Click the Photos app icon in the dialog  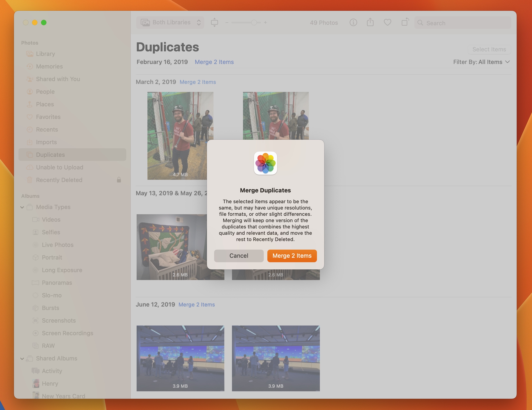click(265, 163)
